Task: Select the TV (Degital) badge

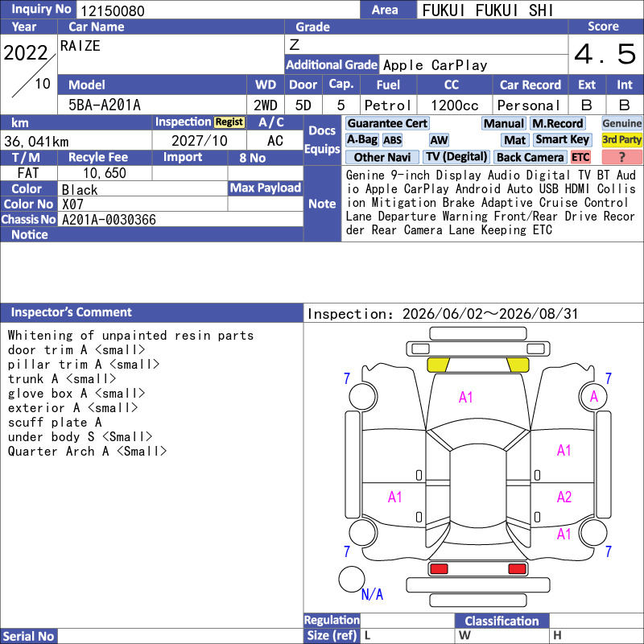Action: tap(456, 157)
